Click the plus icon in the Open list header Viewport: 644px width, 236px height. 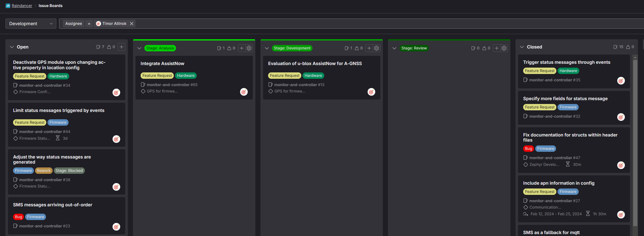pos(121,47)
